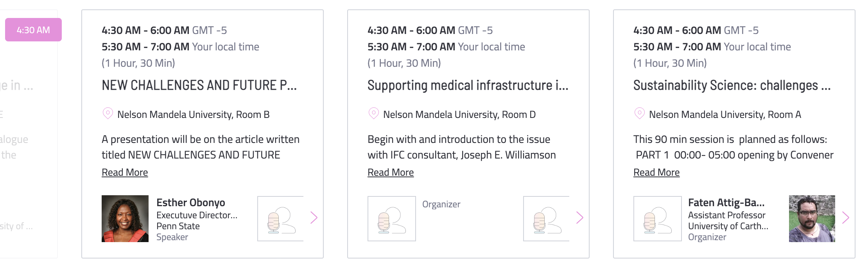Select the 4:30 AM time slot tab
The height and width of the screenshot is (271, 868).
[x=33, y=30]
